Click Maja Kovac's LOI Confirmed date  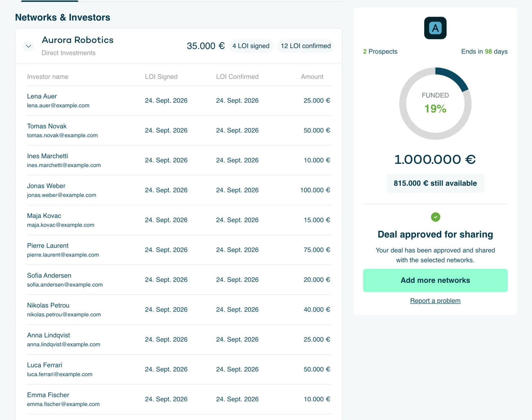click(237, 220)
